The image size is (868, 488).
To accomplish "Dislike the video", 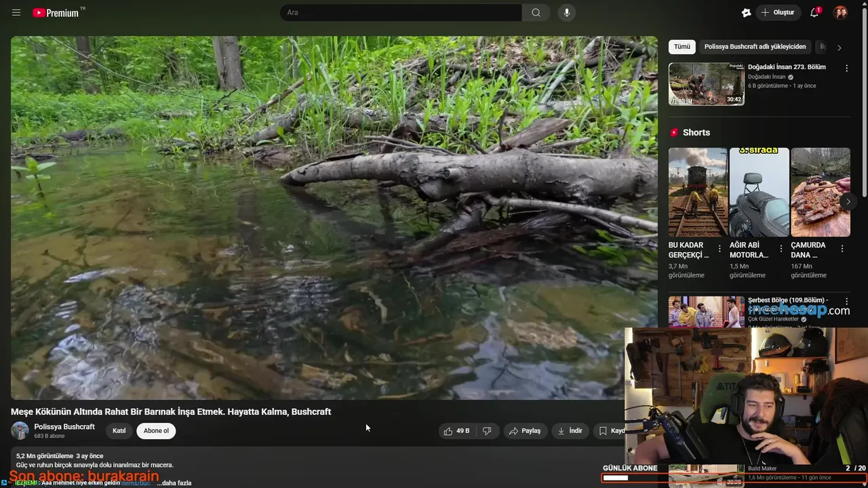I will [487, 431].
